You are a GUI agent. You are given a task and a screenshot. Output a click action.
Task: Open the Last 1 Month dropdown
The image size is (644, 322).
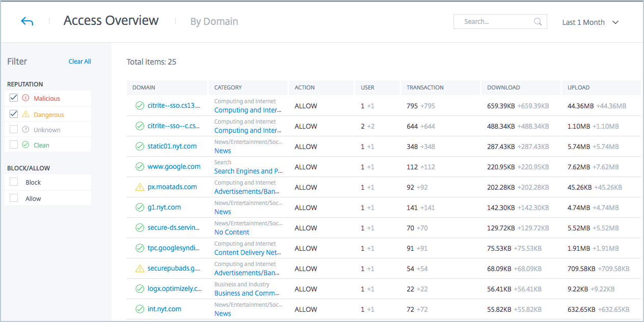point(590,22)
